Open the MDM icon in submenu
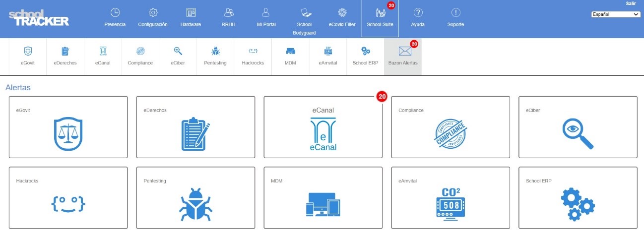The height and width of the screenshot is (238, 644). (290, 51)
